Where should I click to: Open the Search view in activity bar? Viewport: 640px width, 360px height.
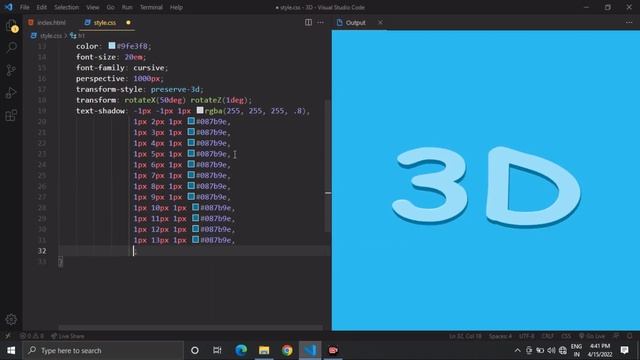coord(11,47)
